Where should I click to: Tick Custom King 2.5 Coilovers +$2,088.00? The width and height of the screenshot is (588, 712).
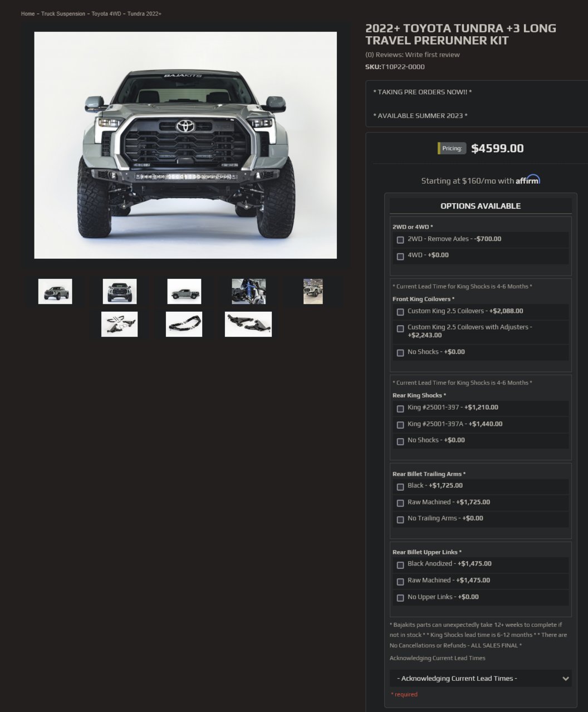(400, 312)
